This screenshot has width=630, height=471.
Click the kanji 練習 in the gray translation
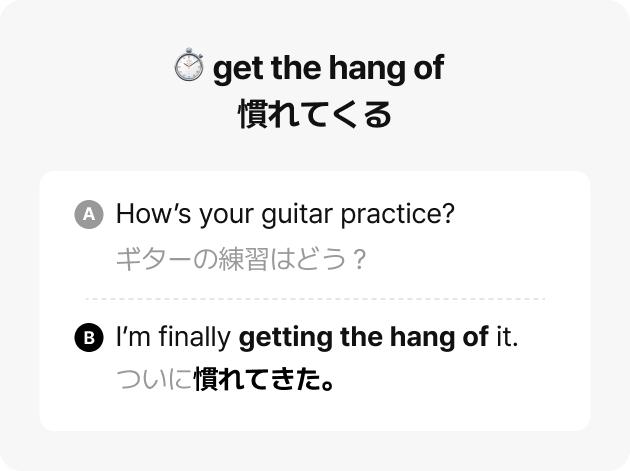[x=243, y=259]
